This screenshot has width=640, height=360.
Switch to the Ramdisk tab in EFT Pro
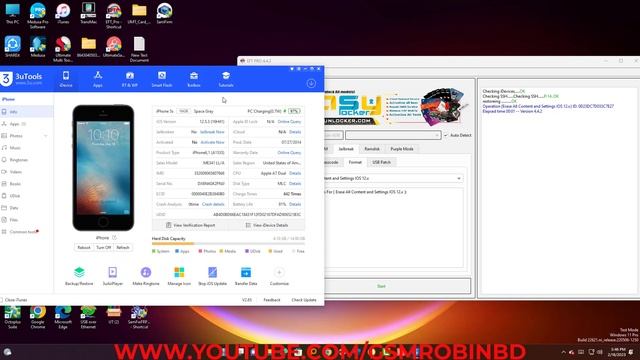click(x=372, y=149)
